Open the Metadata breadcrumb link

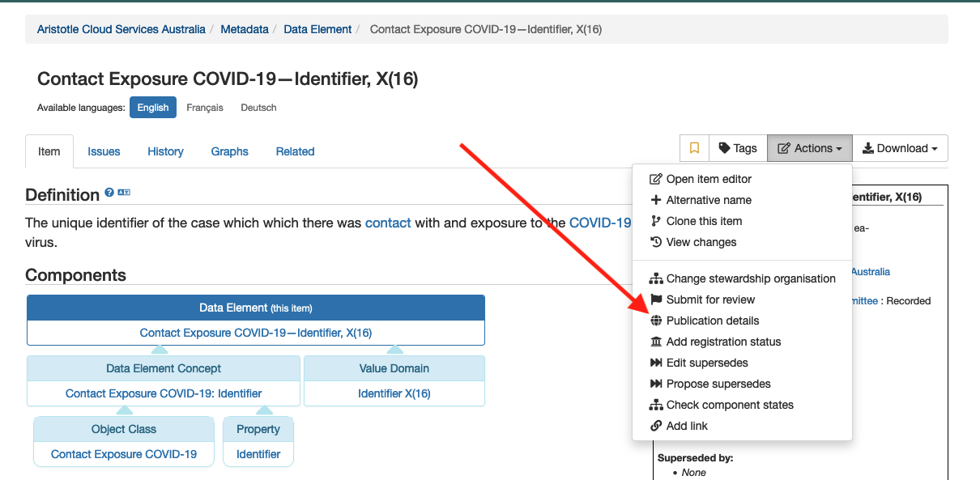[245, 29]
